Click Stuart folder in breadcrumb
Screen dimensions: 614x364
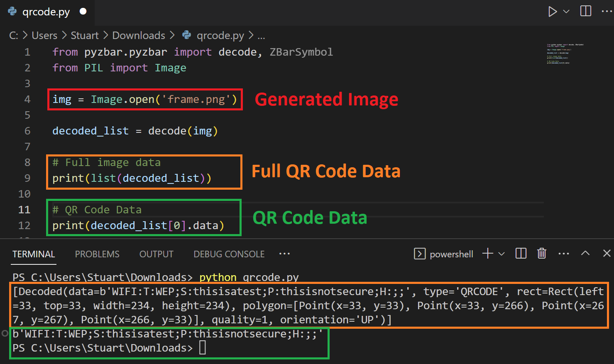click(x=85, y=36)
